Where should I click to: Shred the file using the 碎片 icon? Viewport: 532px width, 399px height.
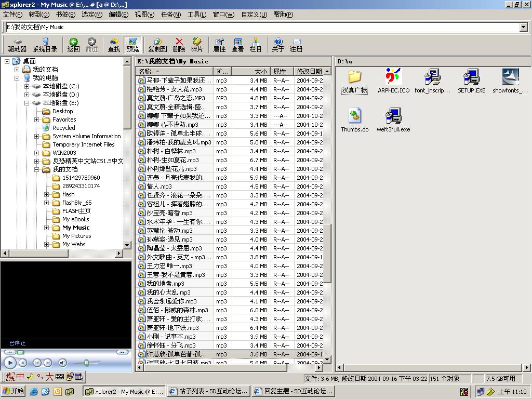coord(197,45)
